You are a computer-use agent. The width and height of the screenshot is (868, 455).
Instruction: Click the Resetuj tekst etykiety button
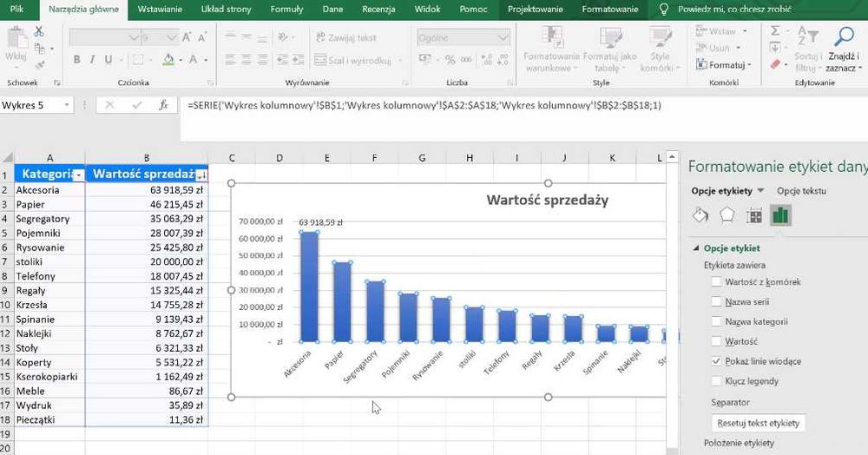tap(758, 423)
